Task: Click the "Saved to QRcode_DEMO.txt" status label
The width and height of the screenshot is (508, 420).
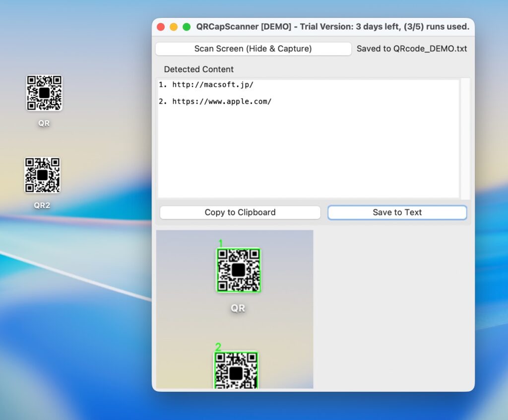Action: (412, 49)
